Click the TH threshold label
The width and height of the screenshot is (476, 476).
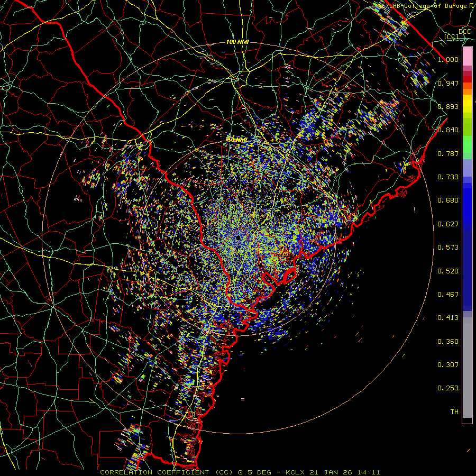(454, 411)
